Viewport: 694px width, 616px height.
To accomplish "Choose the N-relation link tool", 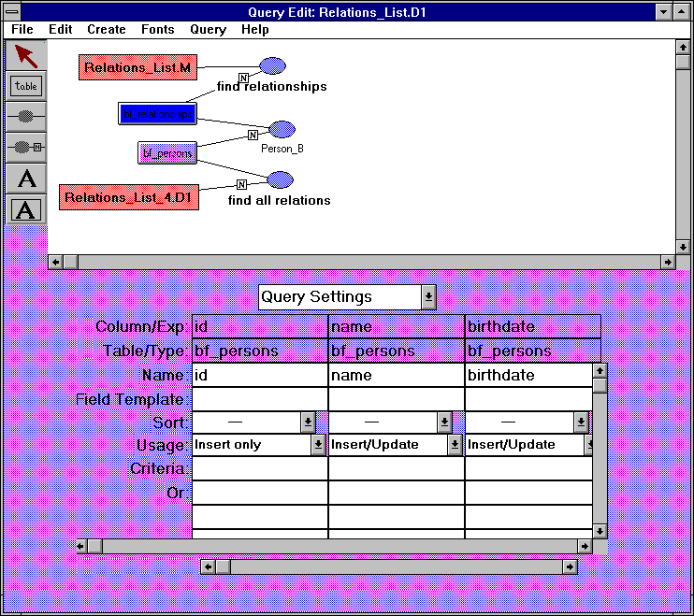I will pyautogui.click(x=26, y=147).
